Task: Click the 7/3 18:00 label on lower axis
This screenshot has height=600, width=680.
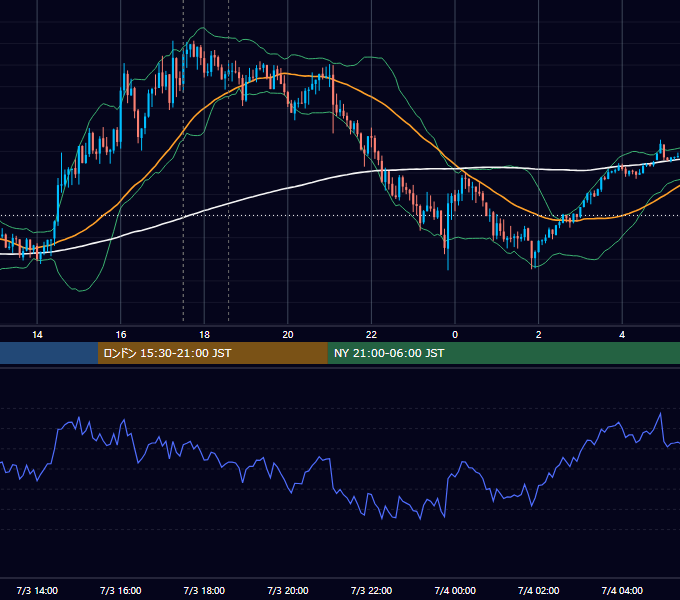Action: (x=204, y=590)
